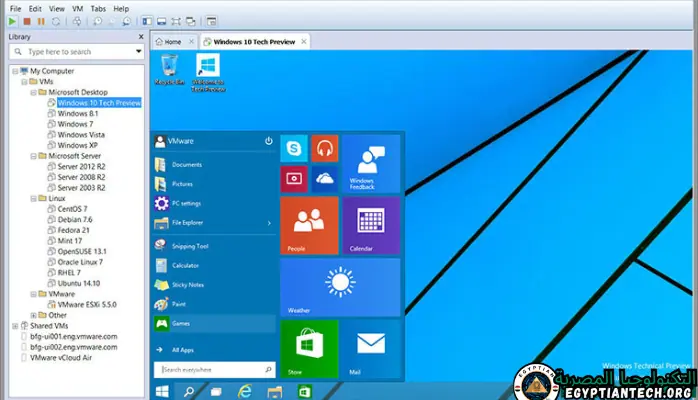Click the green Power On play button

(14, 20)
